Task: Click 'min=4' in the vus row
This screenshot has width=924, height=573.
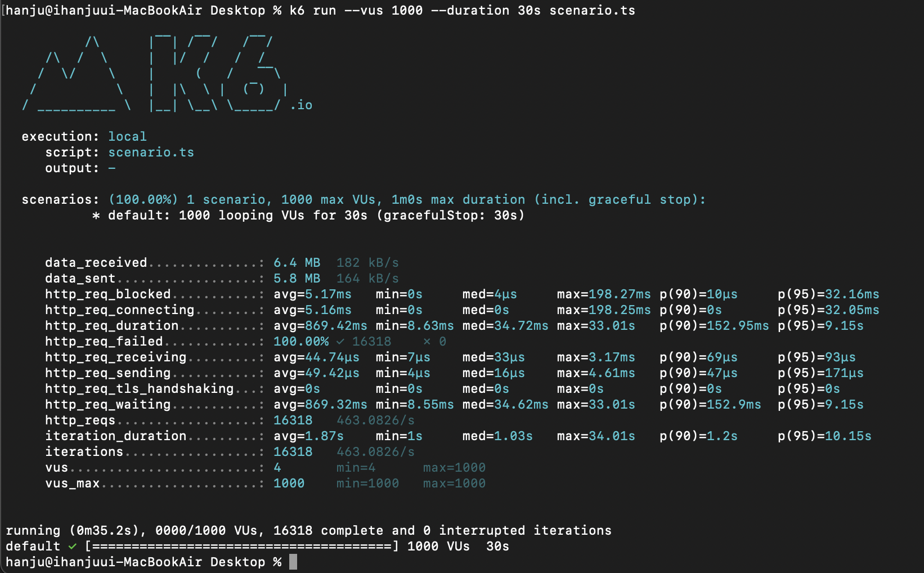Action: (356, 468)
